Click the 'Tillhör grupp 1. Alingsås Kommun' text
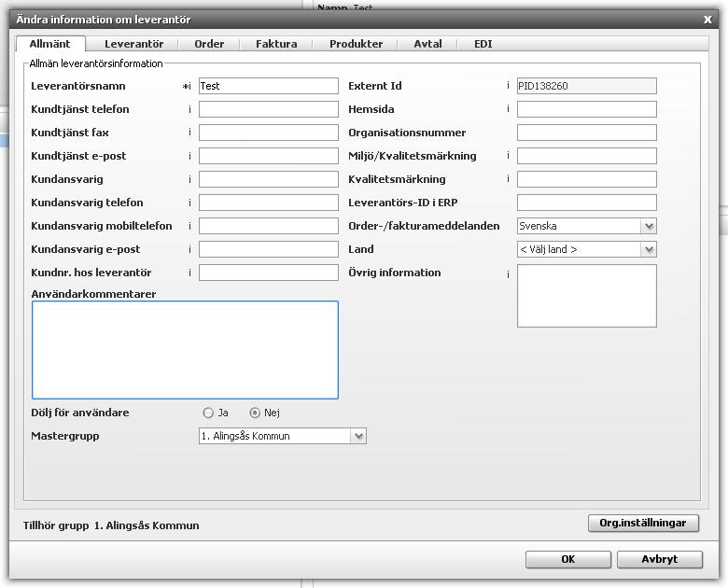728x588 pixels. coord(111,525)
